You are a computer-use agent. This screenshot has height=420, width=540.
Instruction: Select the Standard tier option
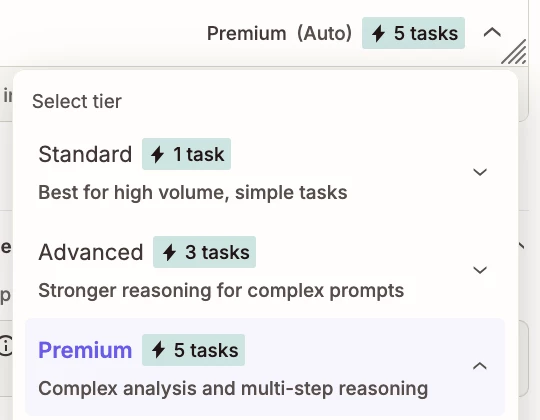265,171
